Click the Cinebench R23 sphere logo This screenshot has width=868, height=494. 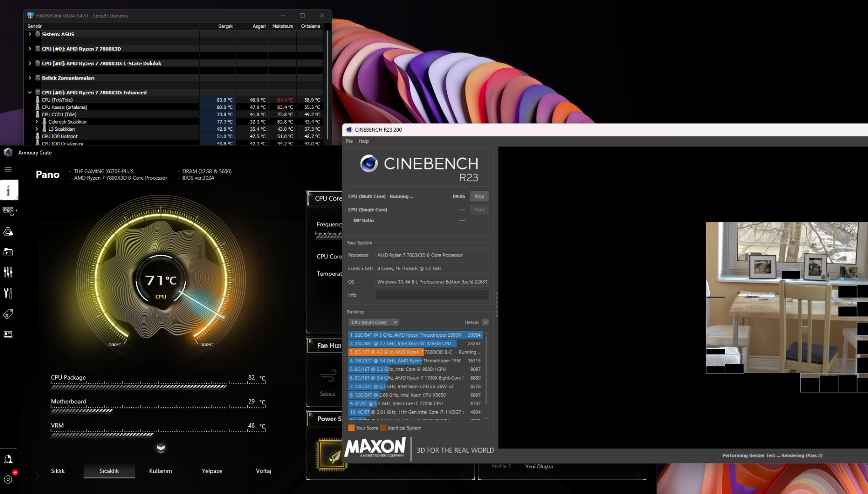coord(369,163)
